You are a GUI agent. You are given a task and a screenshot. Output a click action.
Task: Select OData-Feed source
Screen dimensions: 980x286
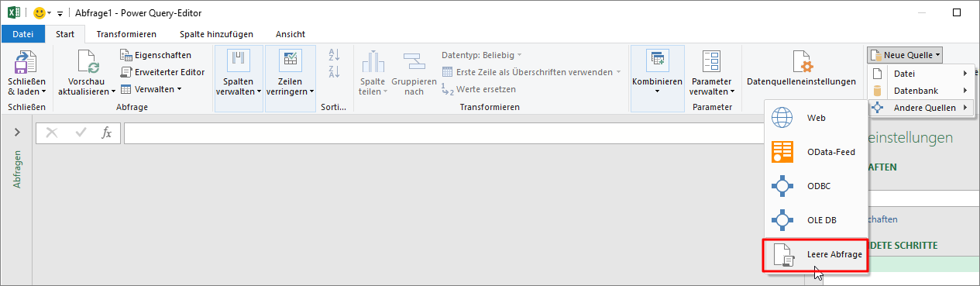point(815,152)
